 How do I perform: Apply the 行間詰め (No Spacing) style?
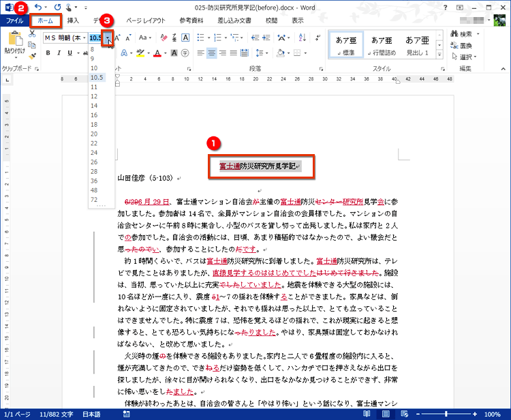point(382,45)
